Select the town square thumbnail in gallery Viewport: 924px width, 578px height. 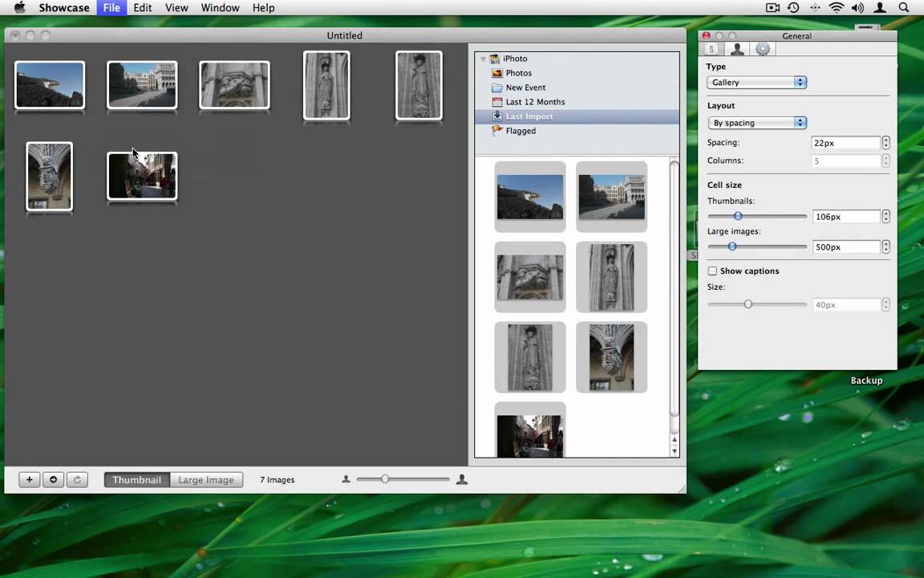[142, 85]
